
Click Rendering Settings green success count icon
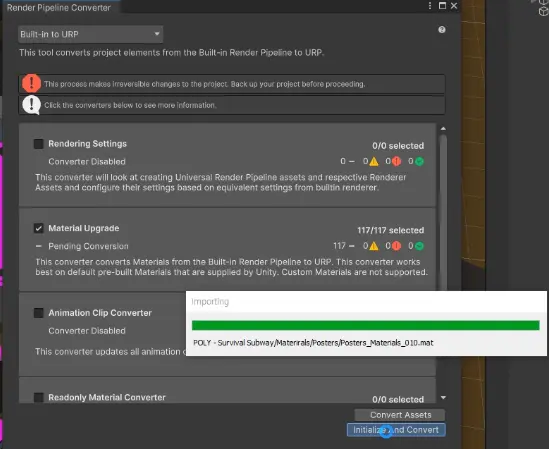[x=419, y=161]
